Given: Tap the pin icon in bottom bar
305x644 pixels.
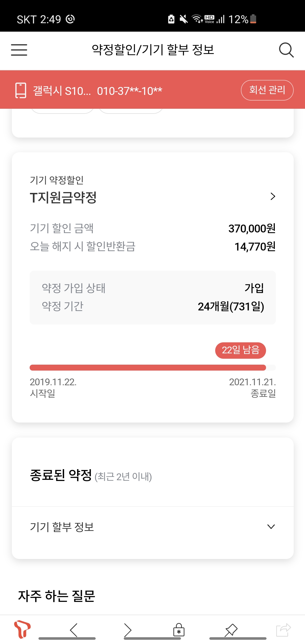Looking at the screenshot, I should (x=231, y=630).
